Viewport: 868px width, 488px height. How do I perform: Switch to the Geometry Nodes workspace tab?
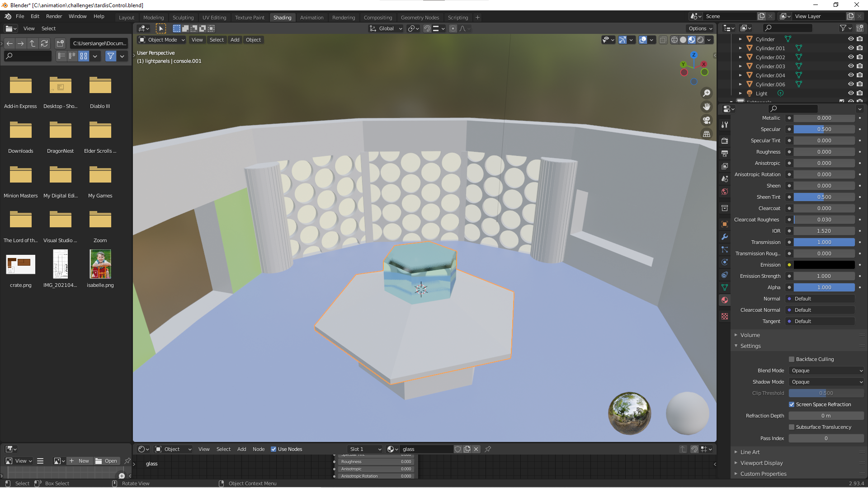(x=420, y=18)
